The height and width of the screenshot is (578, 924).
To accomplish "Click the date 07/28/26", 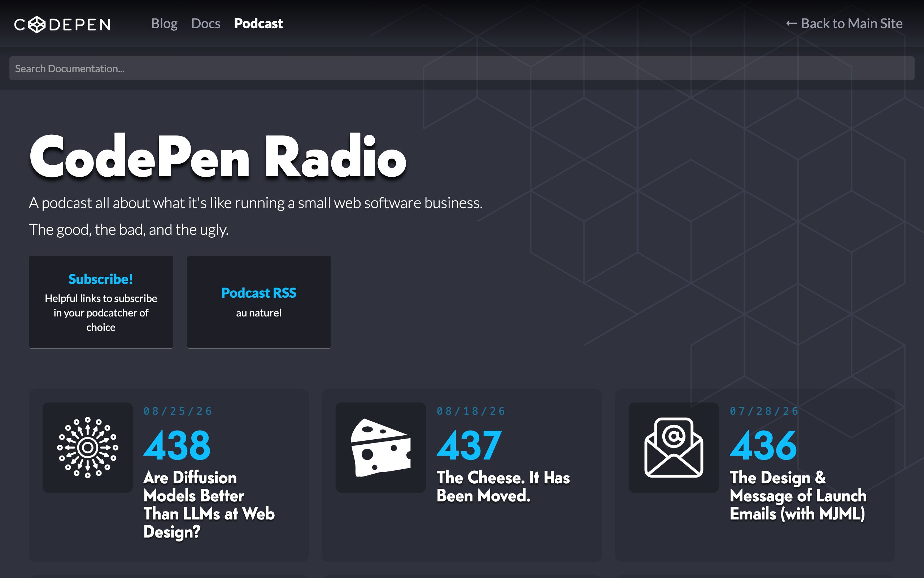I will [x=764, y=411].
